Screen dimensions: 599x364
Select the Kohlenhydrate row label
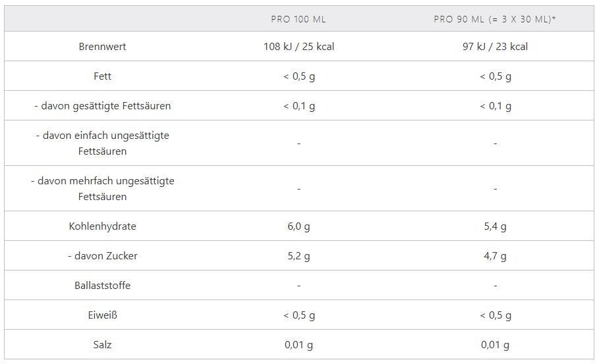pos(102,226)
